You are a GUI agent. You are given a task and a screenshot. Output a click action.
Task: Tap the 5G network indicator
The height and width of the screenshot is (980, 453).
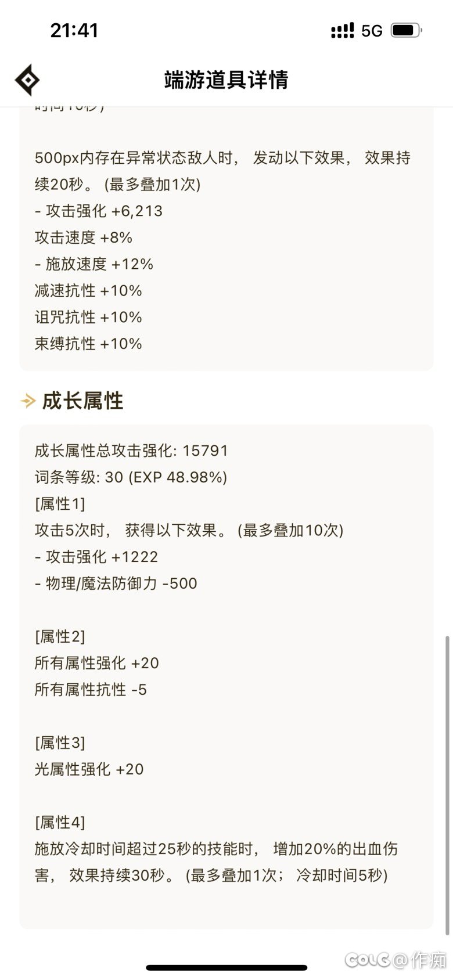click(x=372, y=31)
